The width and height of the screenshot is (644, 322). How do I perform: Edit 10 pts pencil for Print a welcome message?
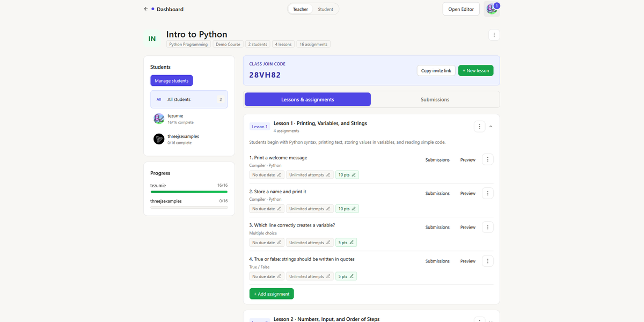pyautogui.click(x=354, y=175)
